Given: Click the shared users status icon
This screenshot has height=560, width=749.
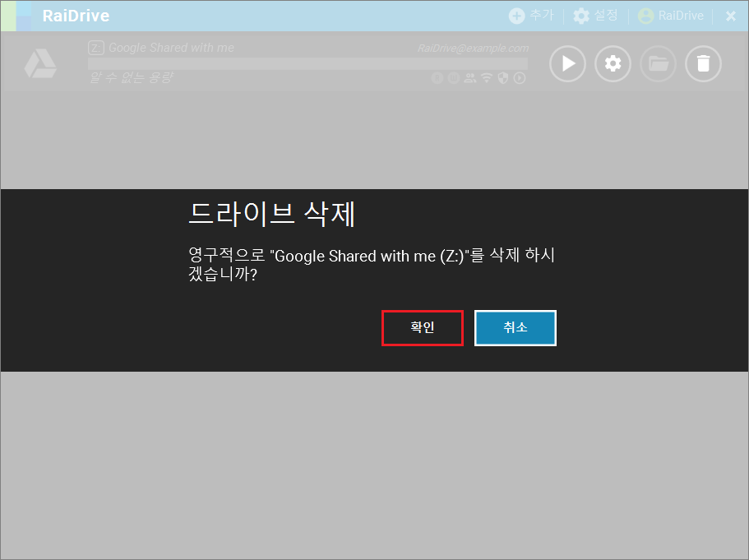Looking at the screenshot, I should 470,78.
